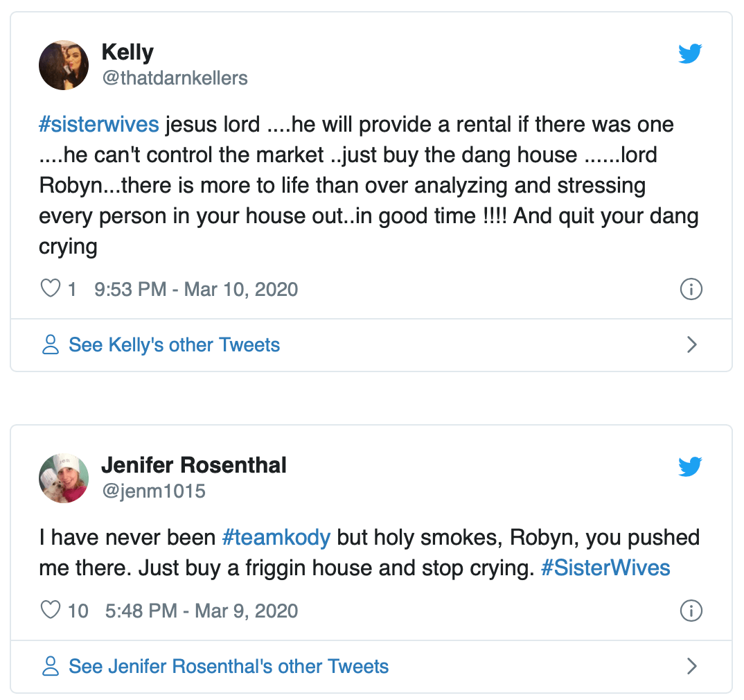Visit the @jenm1015 handle

coord(153,491)
